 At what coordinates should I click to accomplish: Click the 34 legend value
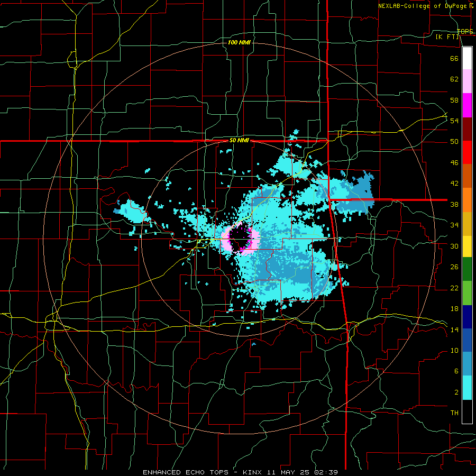(x=454, y=225)
